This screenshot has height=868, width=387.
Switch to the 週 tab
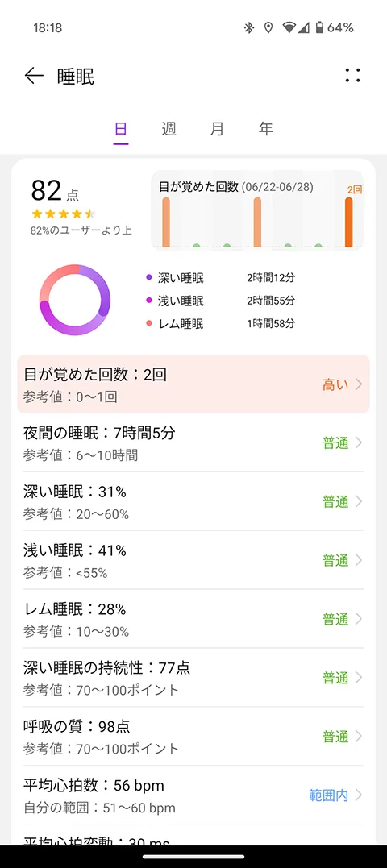pos(169,129)
